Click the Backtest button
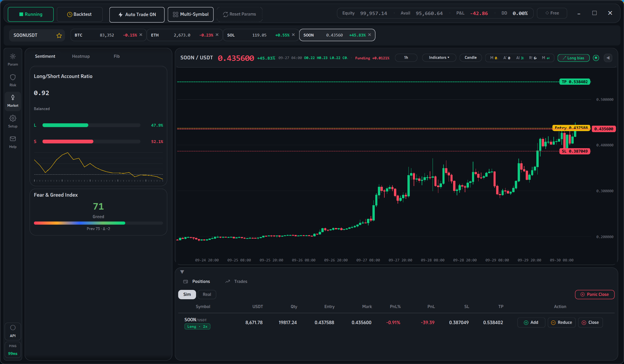The width and height of the screenshot is (624, 364). click(80, 14)
